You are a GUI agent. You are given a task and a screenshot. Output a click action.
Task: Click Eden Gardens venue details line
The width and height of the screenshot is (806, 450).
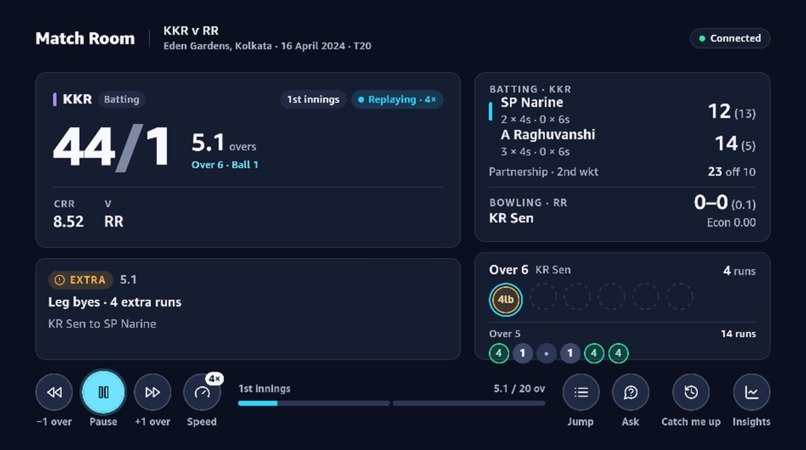pyautogui.click(x=267, y=46)
